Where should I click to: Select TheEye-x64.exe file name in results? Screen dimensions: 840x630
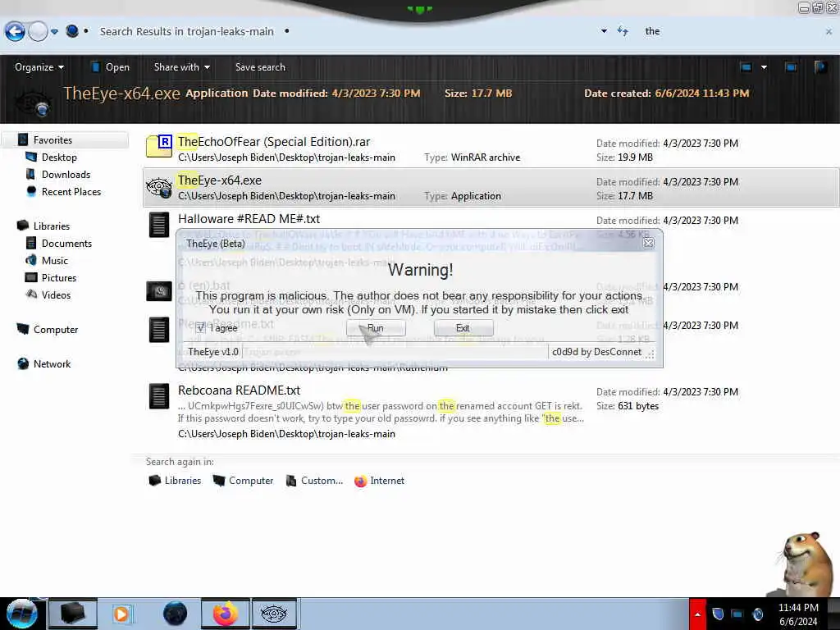(x=220, y=180)
